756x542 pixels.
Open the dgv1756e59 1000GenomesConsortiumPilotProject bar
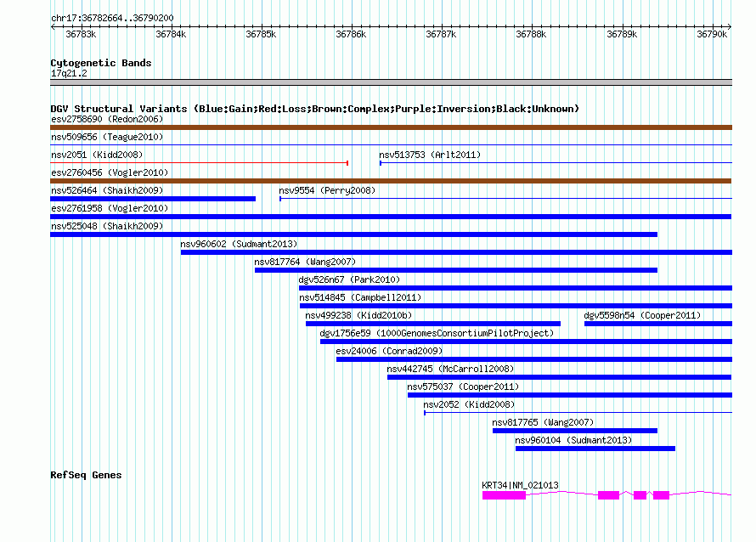click(x=526, y=342)
